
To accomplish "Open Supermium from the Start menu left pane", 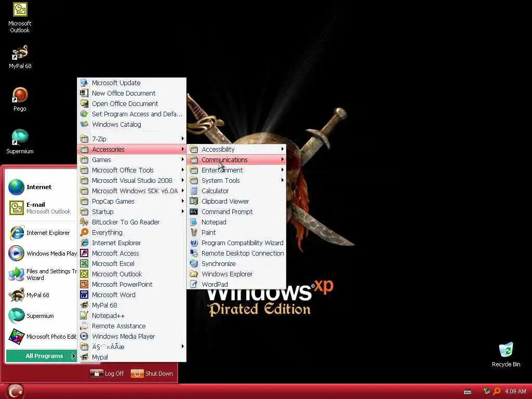I will [42, 316].
